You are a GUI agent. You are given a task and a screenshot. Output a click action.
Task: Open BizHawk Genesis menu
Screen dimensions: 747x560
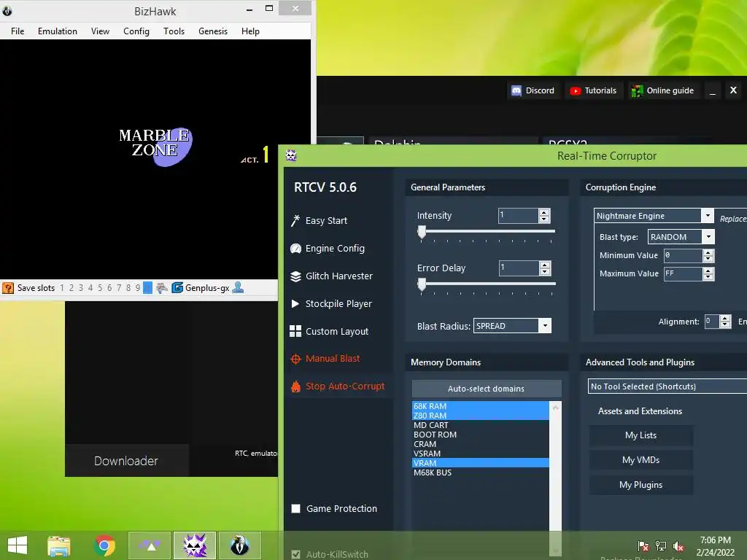213,31
